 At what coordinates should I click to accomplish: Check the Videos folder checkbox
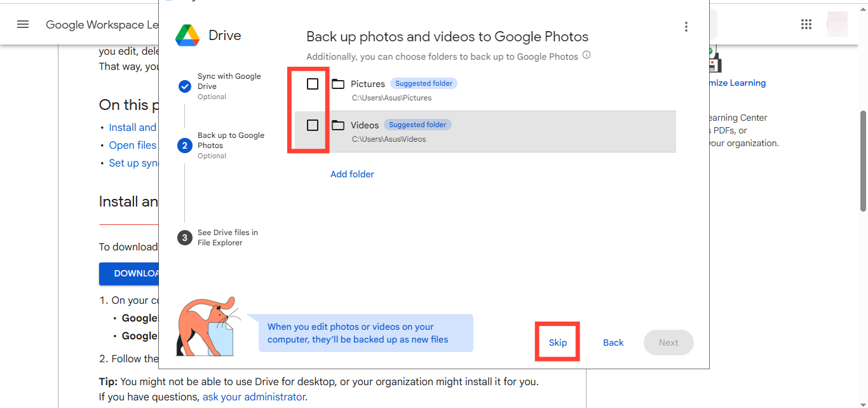tap(313, 125)
